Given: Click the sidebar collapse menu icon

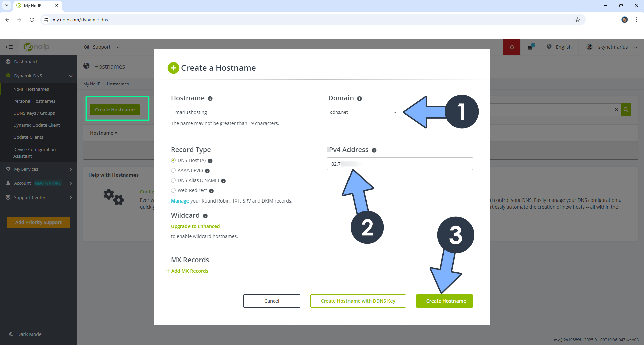Looking at the screenshot, I should (9, 47).
